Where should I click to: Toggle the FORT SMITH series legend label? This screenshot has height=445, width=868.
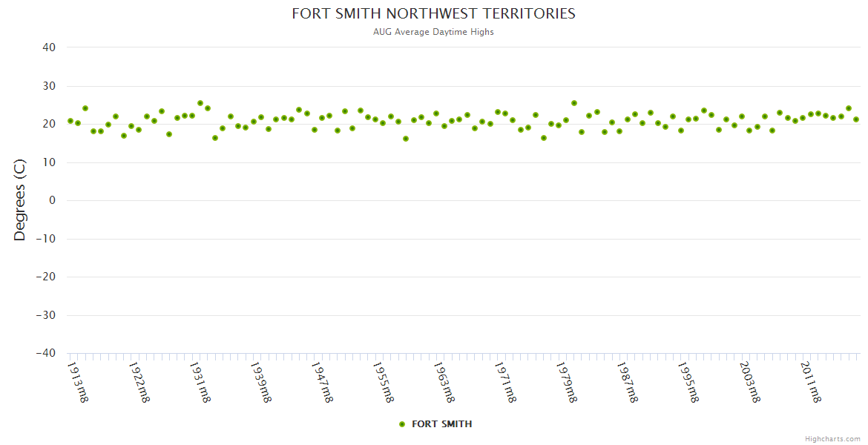[441, 424]
